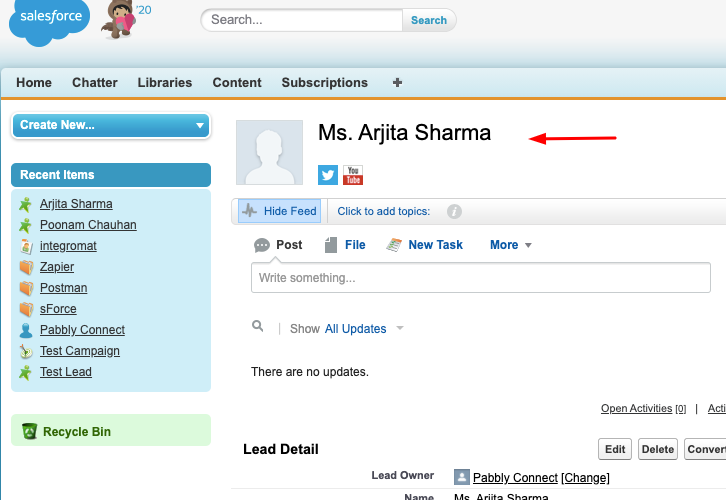Click the Recycle Bin icon
The height and width of the screenshot is (500, 726).
point(30,431)
